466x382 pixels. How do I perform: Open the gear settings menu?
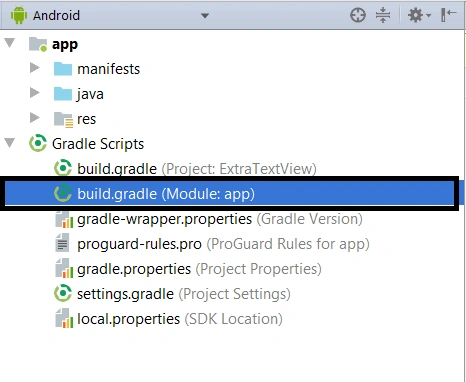419,15
